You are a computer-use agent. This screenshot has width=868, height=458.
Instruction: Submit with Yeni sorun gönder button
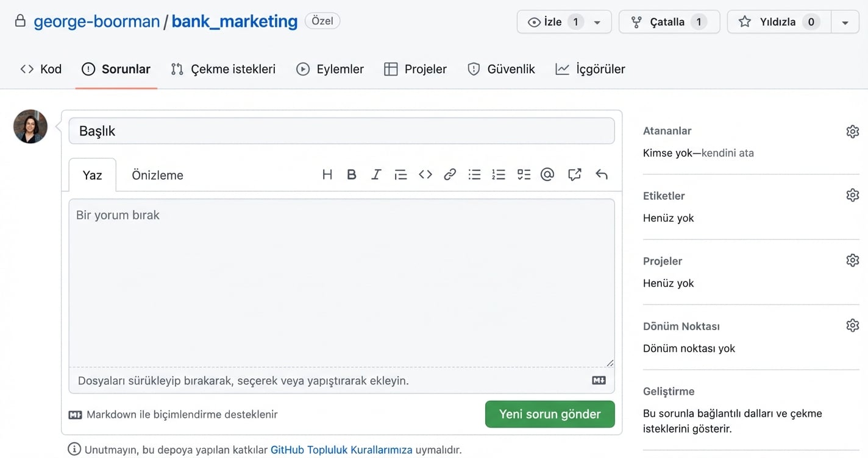549,414
